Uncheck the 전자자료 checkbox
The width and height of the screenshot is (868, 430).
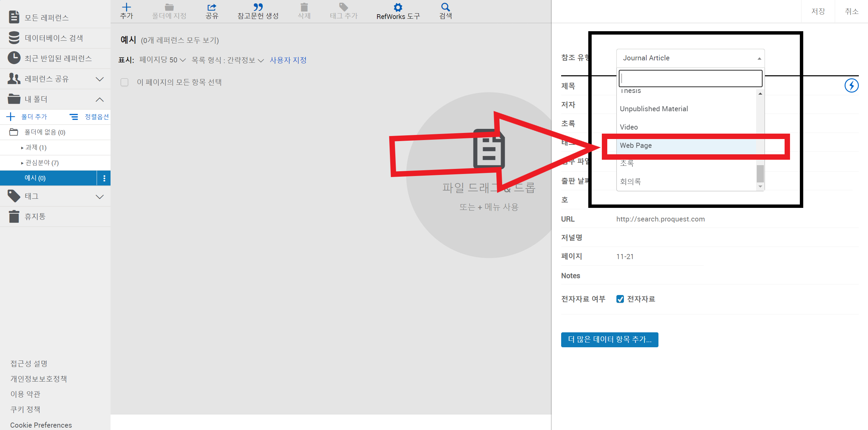pyautogui.click(x=620, y=299)
